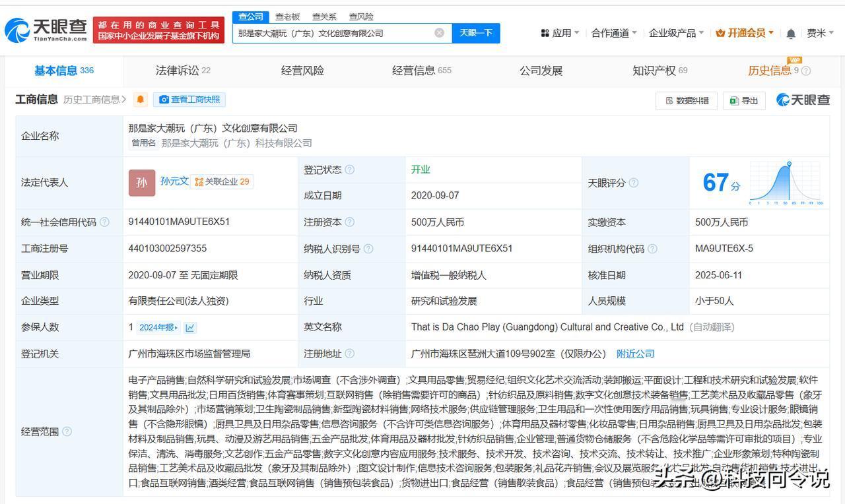Click the help icon next to 组织机构代码
This screenshot has height=504, width=845.
(652, 249)
